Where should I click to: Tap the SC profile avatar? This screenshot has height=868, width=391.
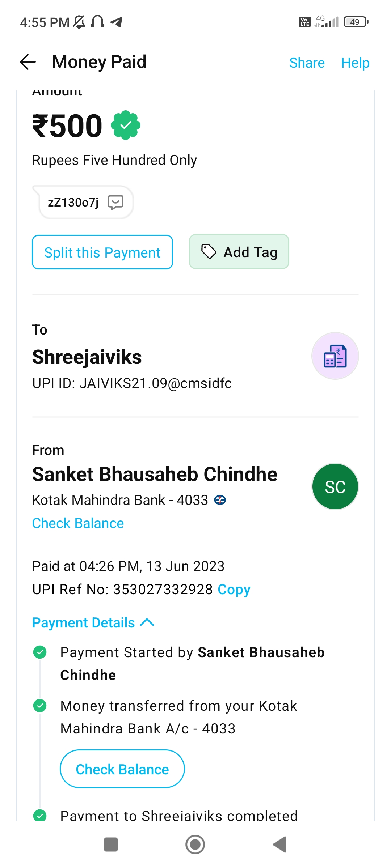point(335,486)
